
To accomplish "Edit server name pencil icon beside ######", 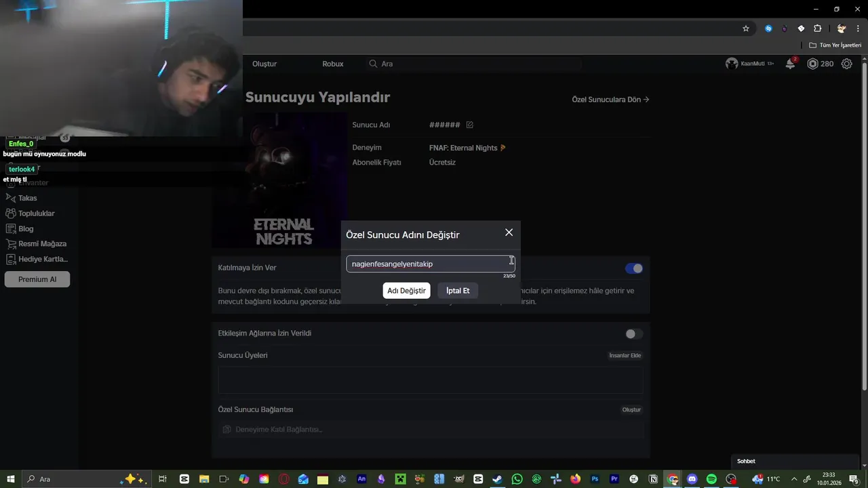I will click(x=470, y=125).
